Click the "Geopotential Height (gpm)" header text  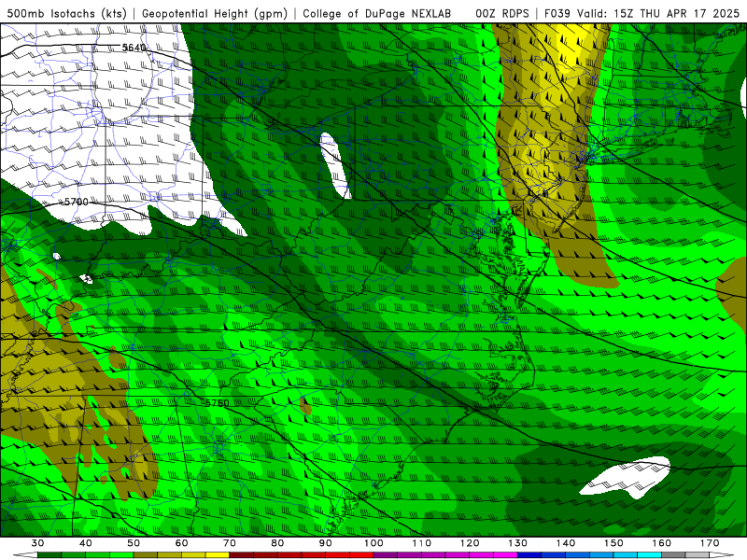tap(215, 13)
